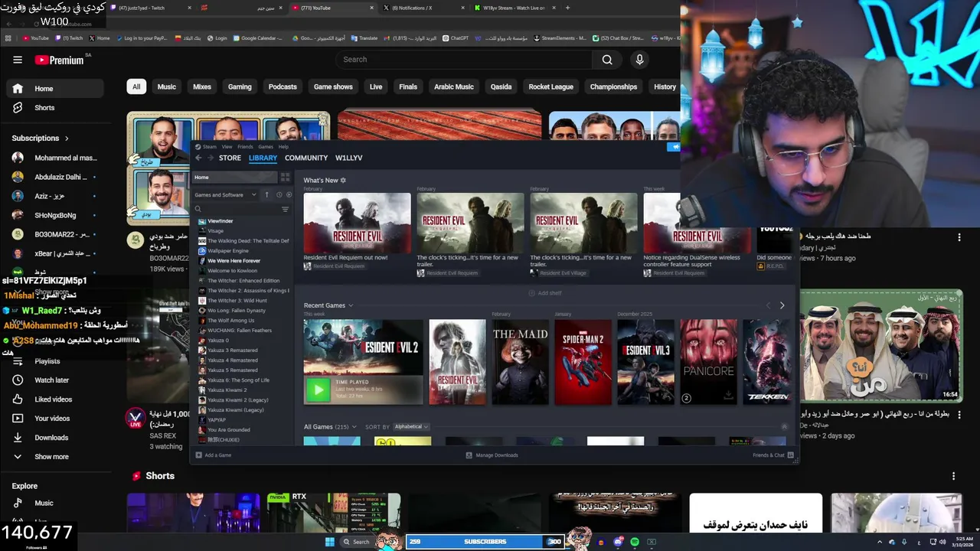Image resolution: width=980 pixels, height=551 pixels.
Task: Click Add a Game in Steam footer
Action: click(x=214, y=455)
